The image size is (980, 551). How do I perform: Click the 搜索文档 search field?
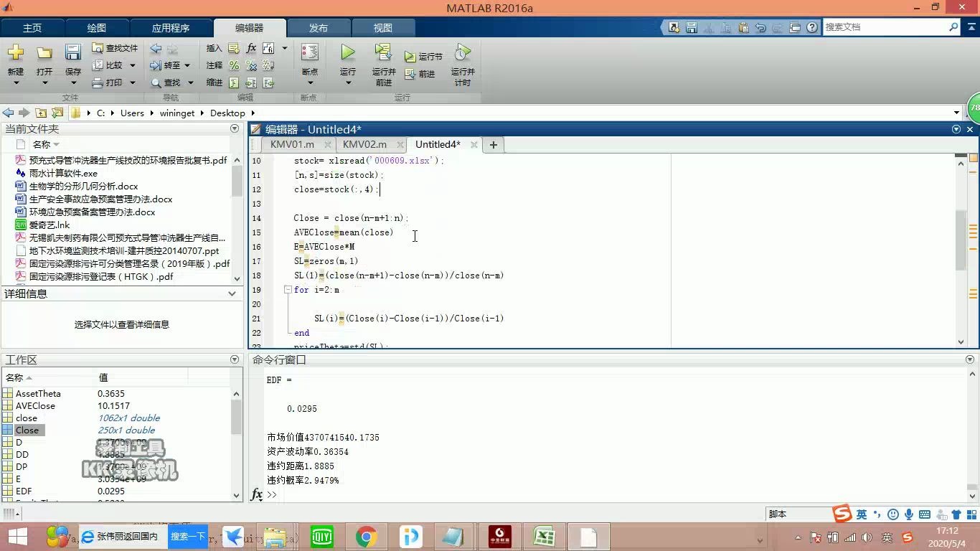885,27
